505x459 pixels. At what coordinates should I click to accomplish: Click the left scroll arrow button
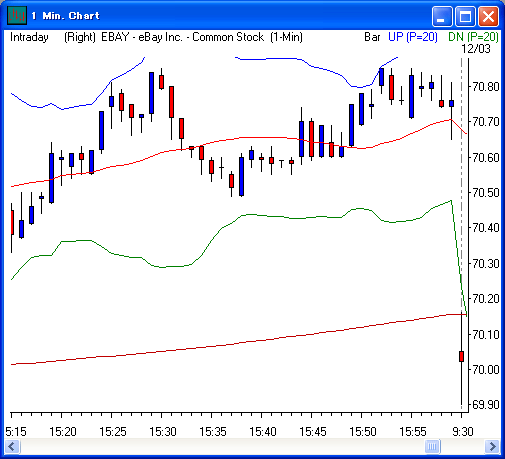click(x=12, y=446)
